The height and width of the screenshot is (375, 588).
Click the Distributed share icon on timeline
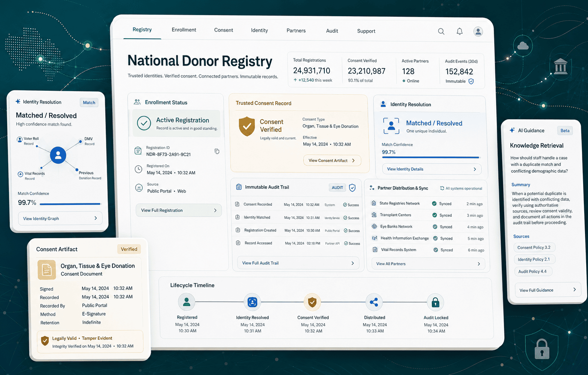click(x=374, y=302)
